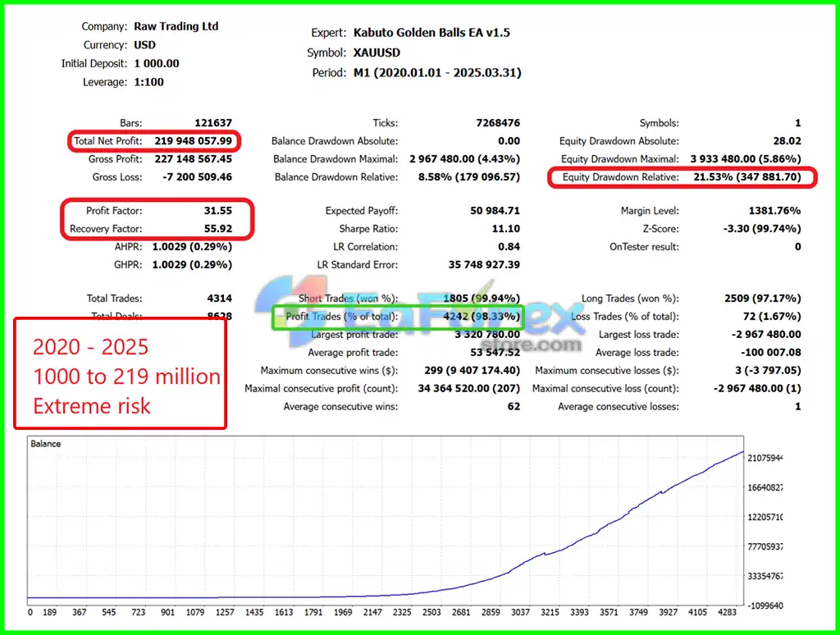This screenshot has width=840, height=635.
Task: Click the "Margin Level:" label
Action: click(650, 211)
